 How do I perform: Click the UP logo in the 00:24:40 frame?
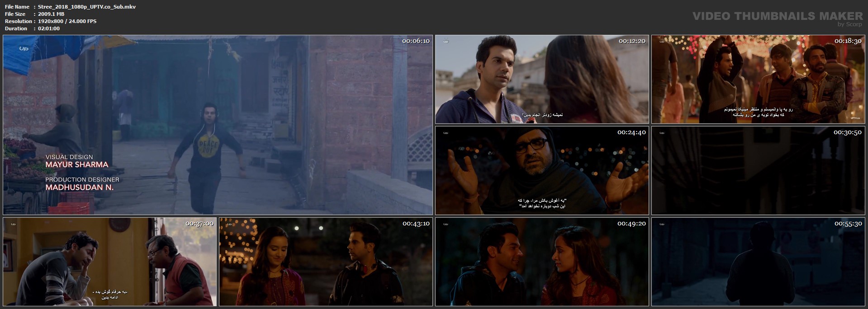tap(446, 133)
